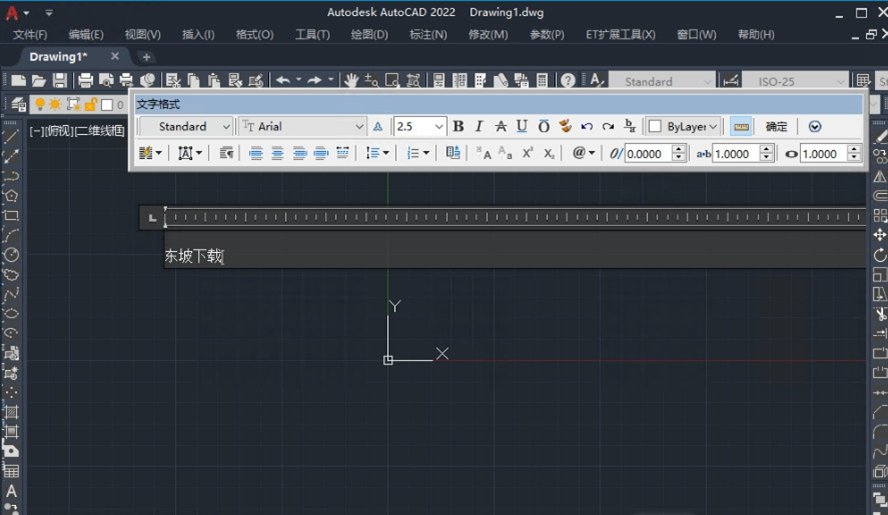
Task: Toggle strikethrough text formatting
Action: pos(501,126)
